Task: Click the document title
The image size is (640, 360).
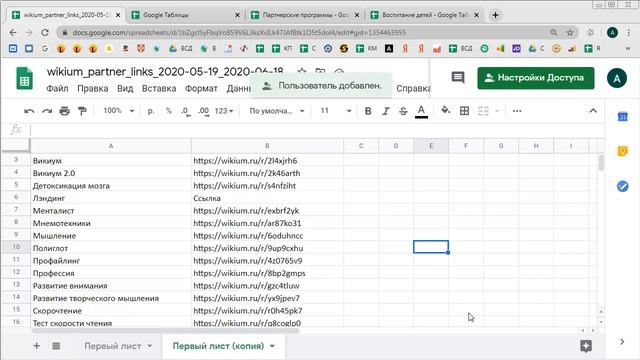Action: 165,72
